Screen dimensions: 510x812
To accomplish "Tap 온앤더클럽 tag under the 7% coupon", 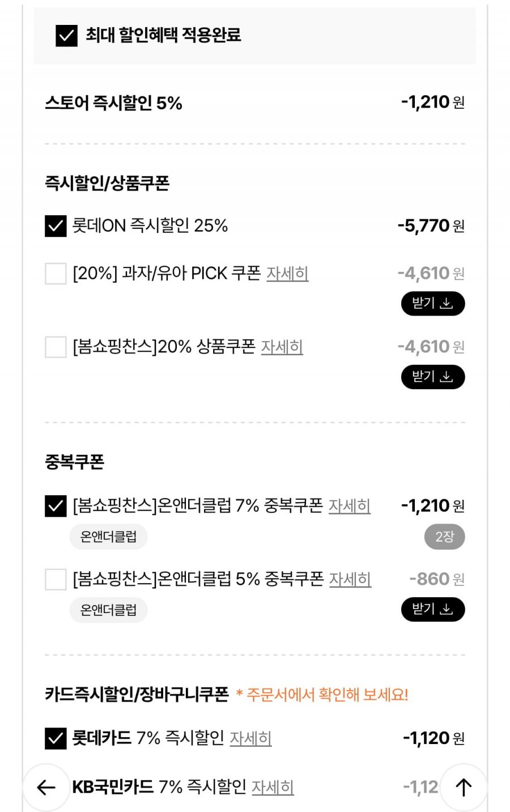I will (x=108, y=537).
